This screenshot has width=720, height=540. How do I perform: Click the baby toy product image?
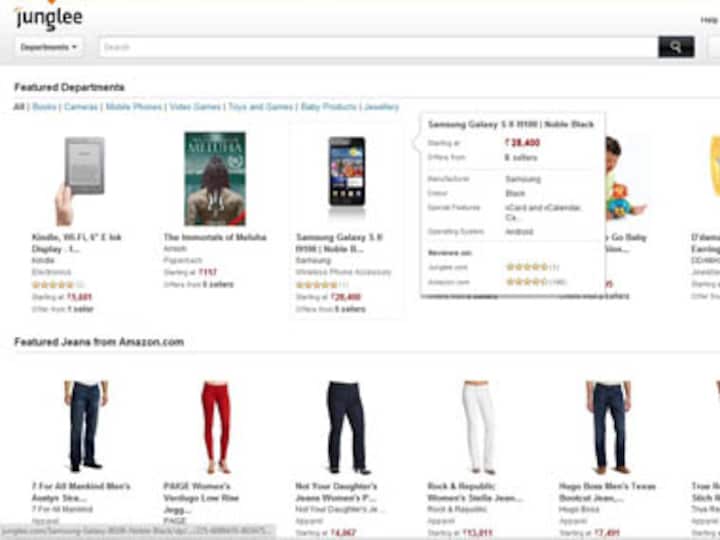pos(625,180)
